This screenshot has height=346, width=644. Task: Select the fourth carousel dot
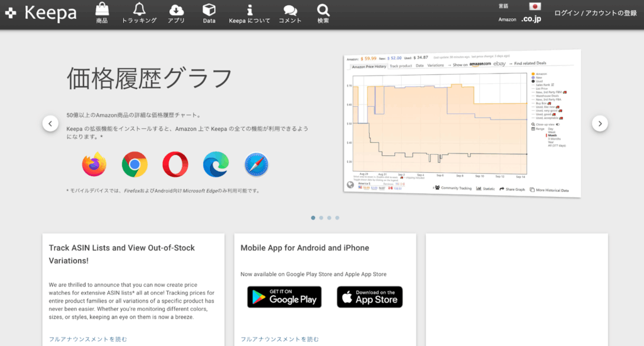[337, 218]
